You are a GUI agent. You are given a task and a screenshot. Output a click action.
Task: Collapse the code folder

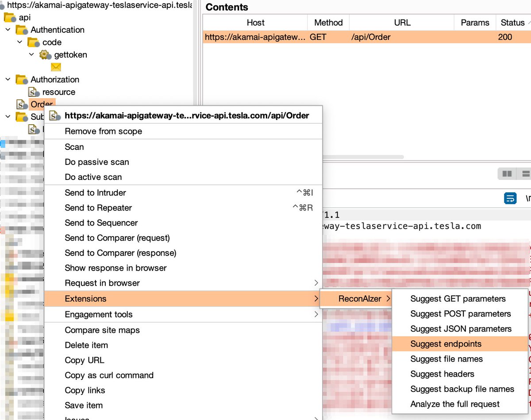tap(19, 42)
